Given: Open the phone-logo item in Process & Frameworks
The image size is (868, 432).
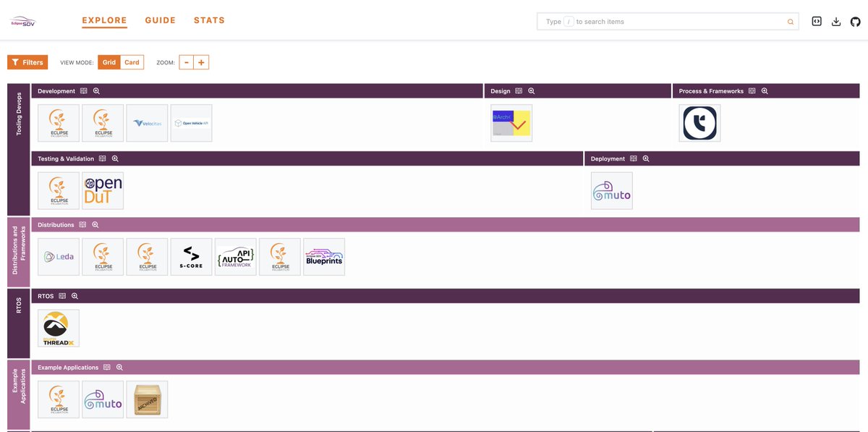Looking at the screenshot, I should (699, 123).
